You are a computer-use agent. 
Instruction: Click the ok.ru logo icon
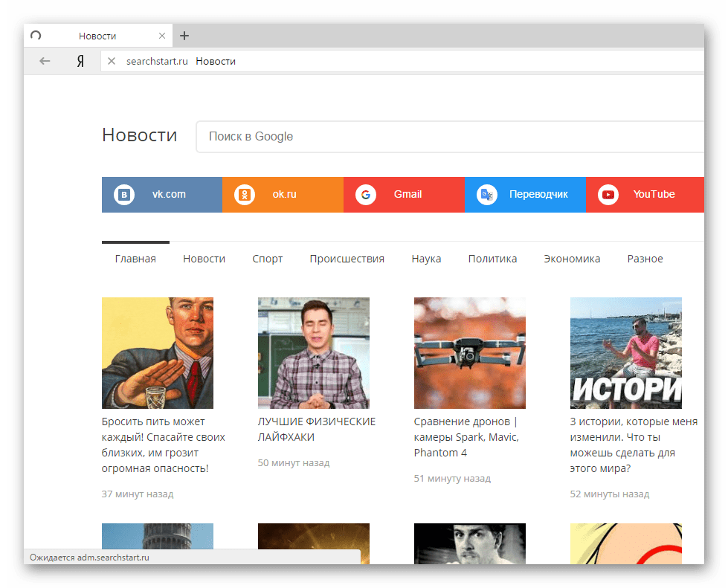click(245, 195)
